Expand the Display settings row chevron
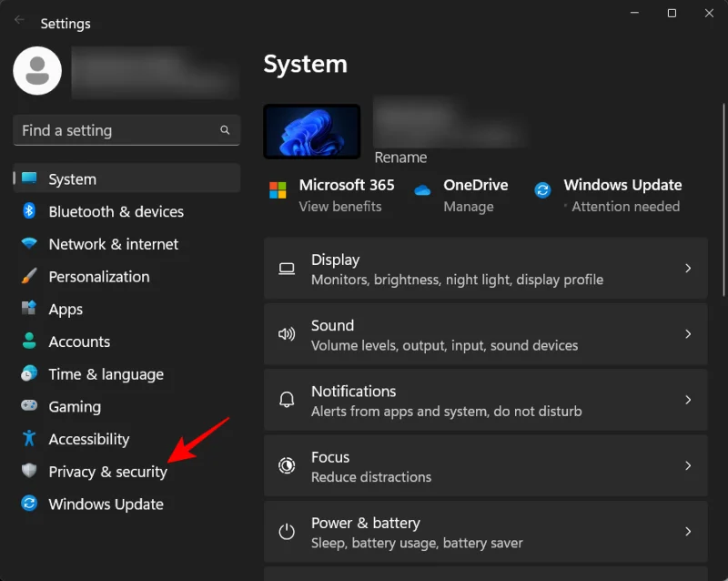 pos(689,269)
